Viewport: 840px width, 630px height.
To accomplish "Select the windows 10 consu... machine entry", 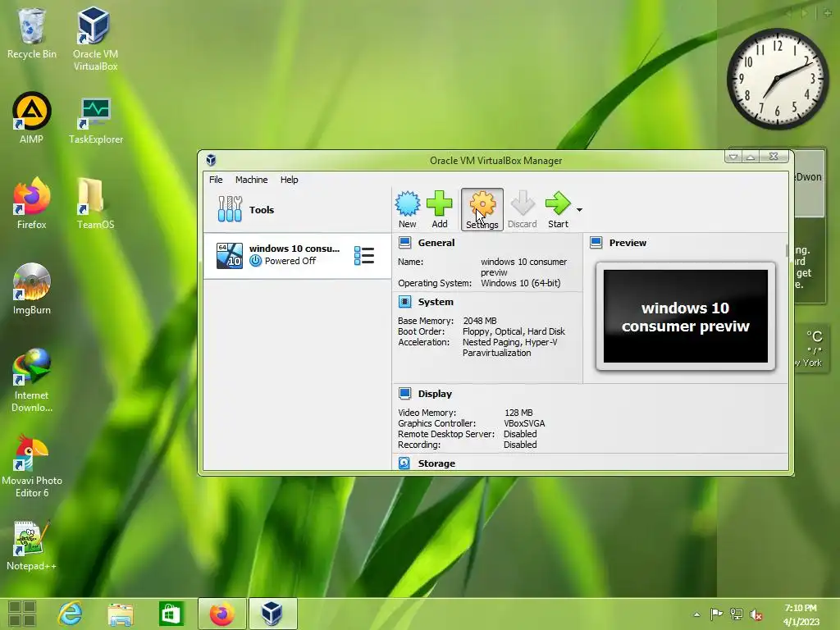I will click(x=297, y=256).
